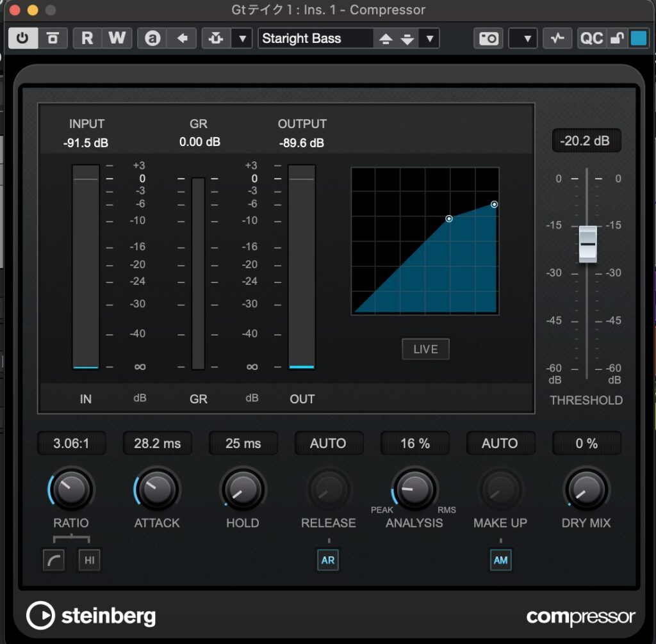
Task: Activate the side-chain input icon
Action: (x=216, y=38)
